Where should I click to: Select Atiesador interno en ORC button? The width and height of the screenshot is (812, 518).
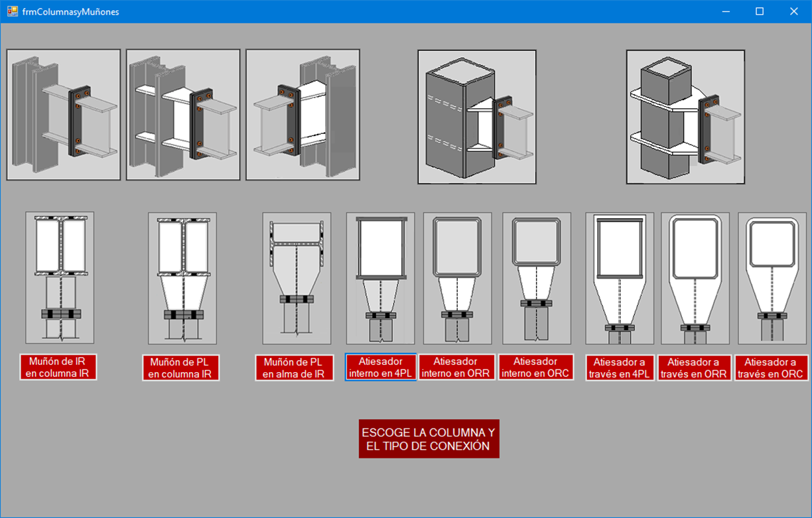[x=536, y=367]
